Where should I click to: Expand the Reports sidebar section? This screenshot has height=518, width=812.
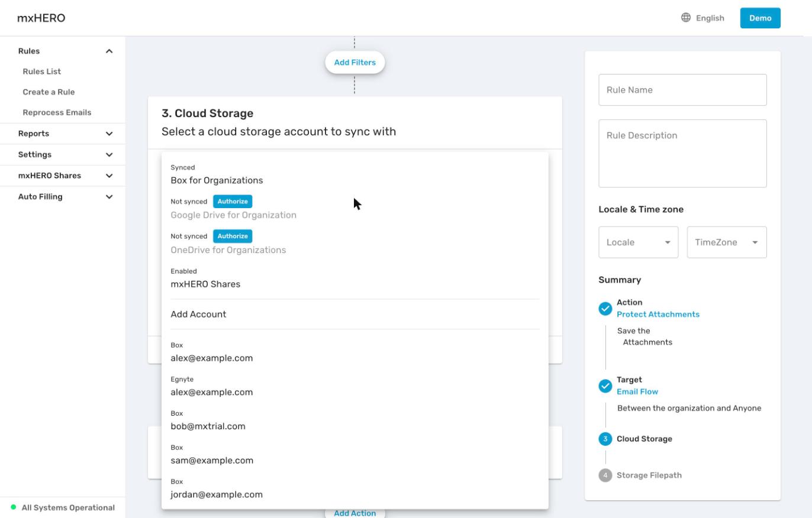pos(109,134)
